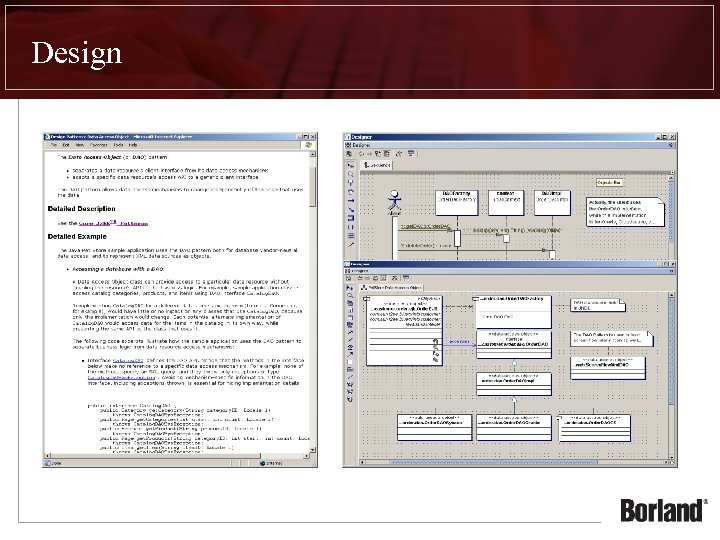Click the class diagram's horizontal scrollbar left arrow
This screenshot has height=540, width=720.
pos(362,462)
